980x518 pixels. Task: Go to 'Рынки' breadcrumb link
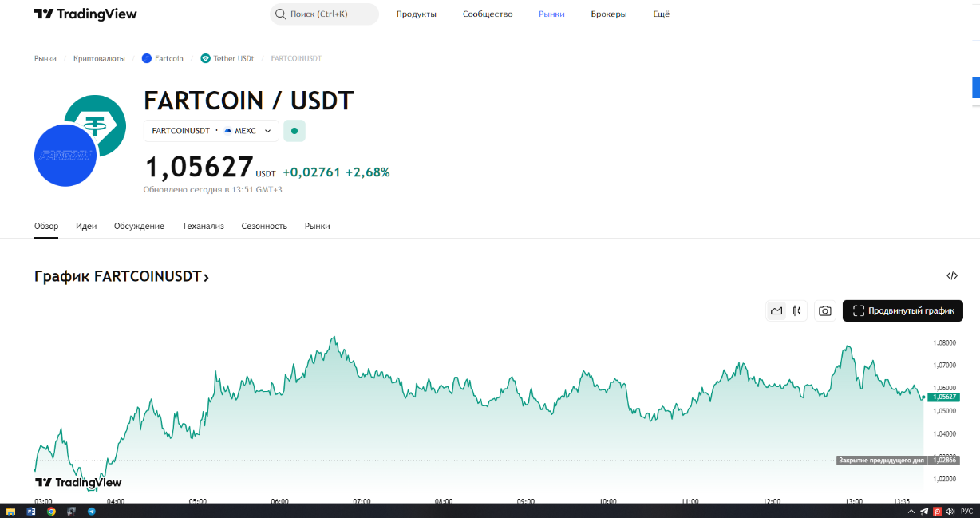(x=45, y=58)
